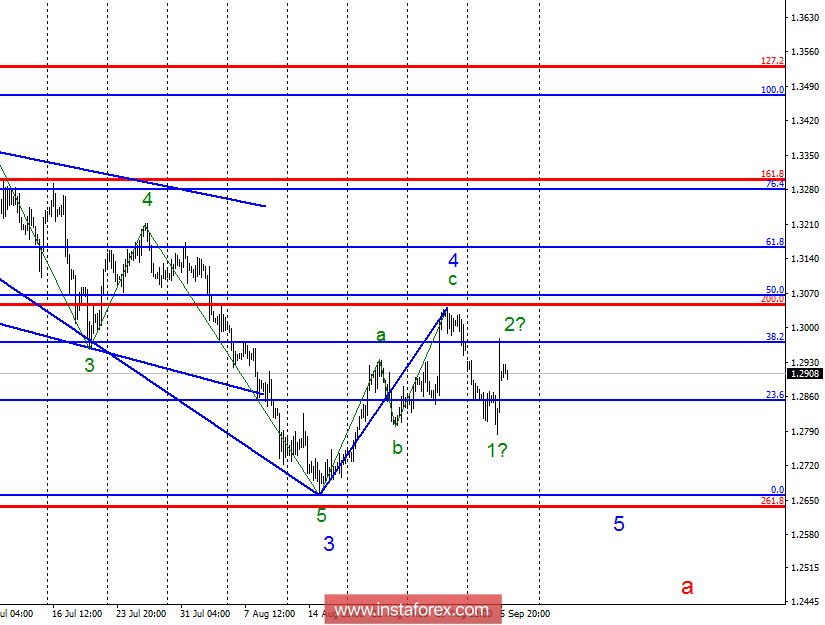This screenshot has height=625, width=825.
Task: Click the 1.2860 price axis value
Action: coord(805,396)
